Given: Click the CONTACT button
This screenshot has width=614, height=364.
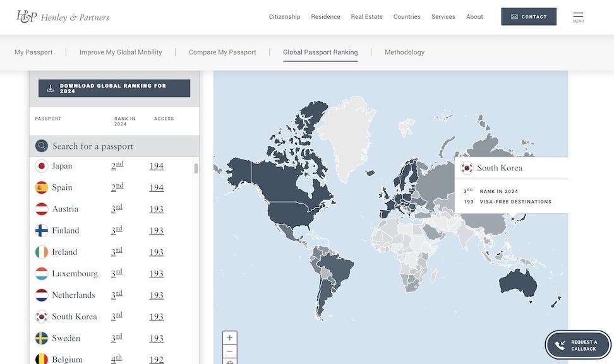Looking at the screenshot, I should click(x=529, y=17).
